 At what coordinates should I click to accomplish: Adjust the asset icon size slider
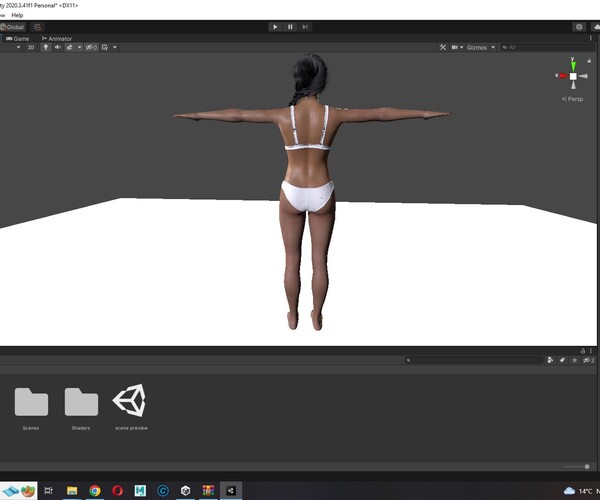(587, 467)
